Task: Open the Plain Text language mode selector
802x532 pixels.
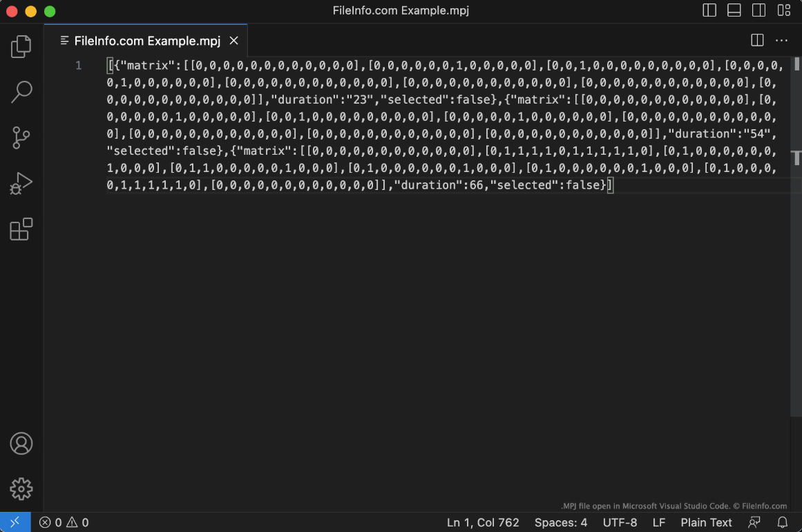Action: tap(706, 522)
